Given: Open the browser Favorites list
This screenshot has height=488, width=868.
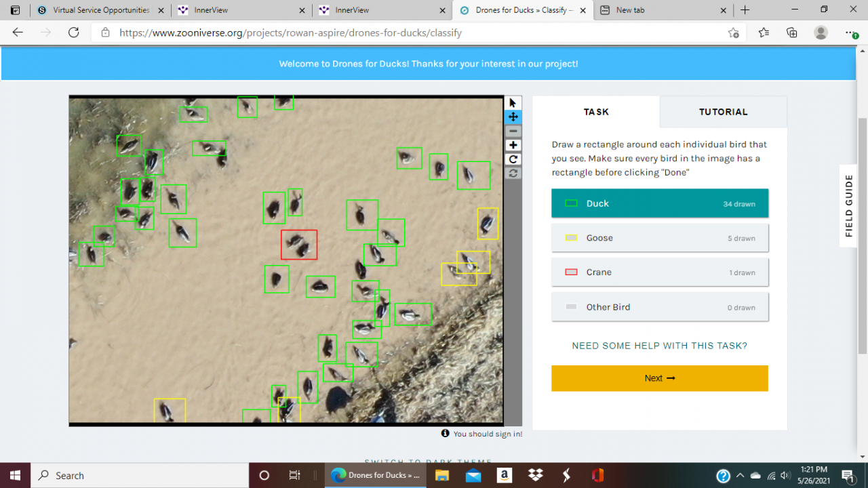Looking at the screenshot, I should click(x=764, y=33).
